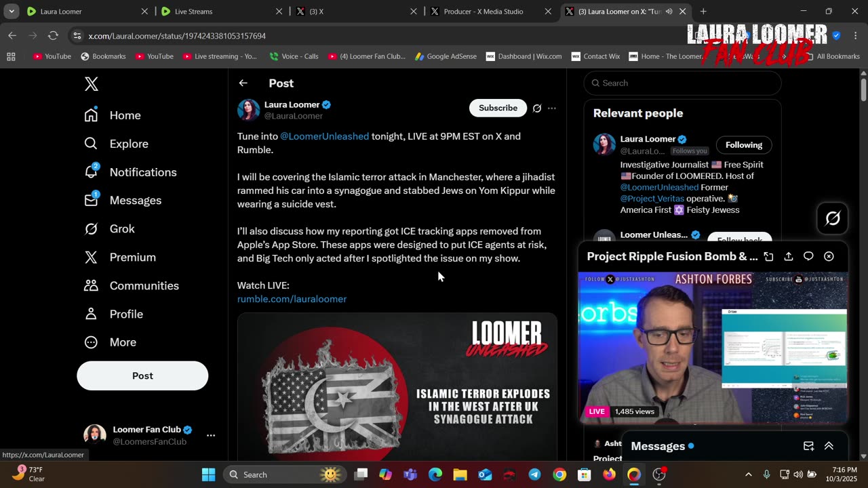Open the @LoomerUnleashed mention link
The height and width of the screenshot is (488, 868).
click(x=325, y=136)
